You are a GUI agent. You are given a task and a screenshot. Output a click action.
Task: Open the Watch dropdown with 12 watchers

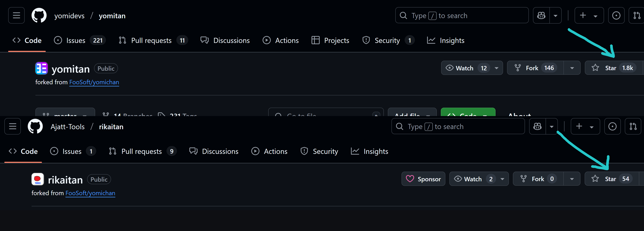tap(472, 68)
